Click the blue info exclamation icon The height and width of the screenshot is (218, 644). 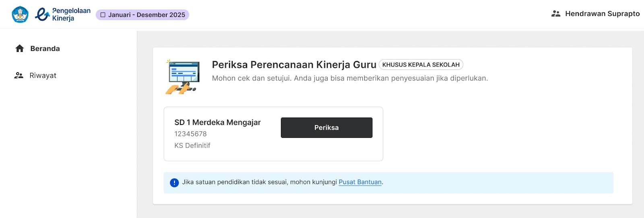pyautogui.click(x=174, y=183)
